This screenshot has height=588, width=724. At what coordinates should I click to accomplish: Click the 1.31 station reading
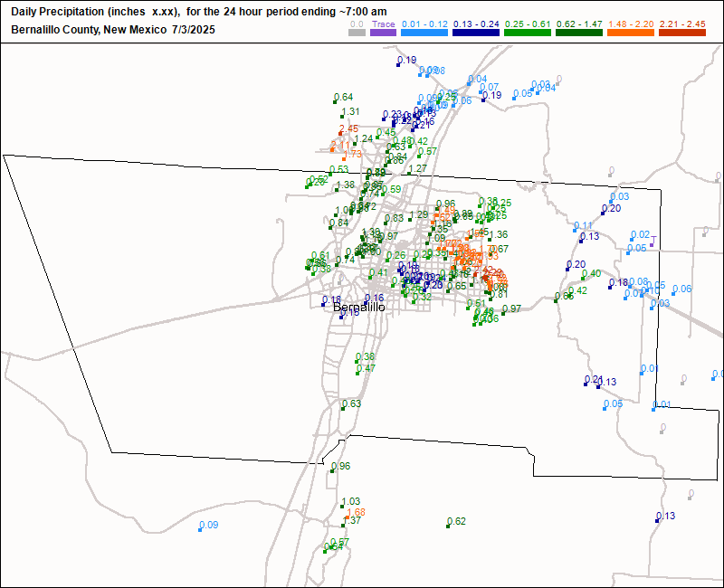[350, 111]
